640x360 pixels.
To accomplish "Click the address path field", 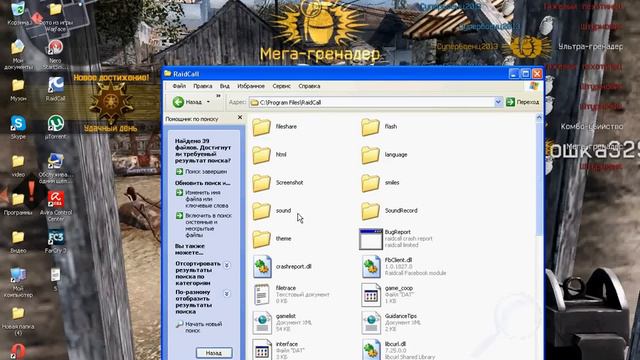I will (x=371, y=102).
